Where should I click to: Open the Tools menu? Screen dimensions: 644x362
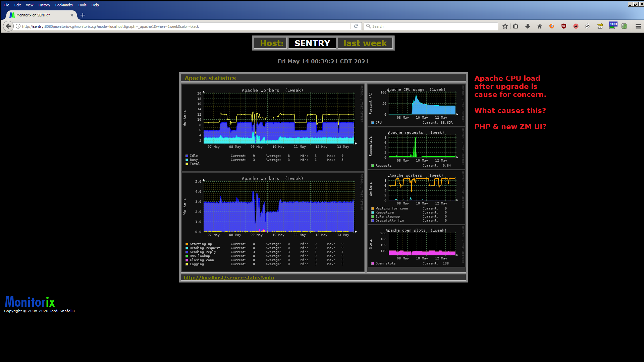tap(82, 5)
